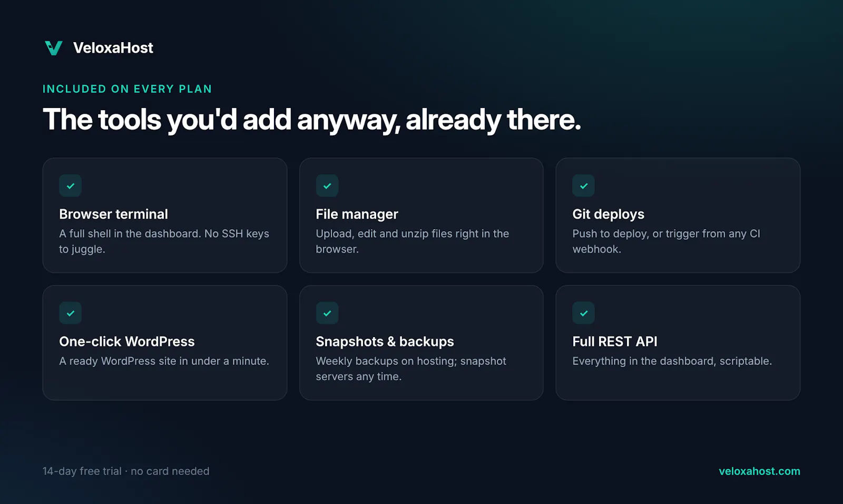Click 'Everything in the dashboard, scriptable' text
Image resolution: width=843 pixels, height=504 pixels.
(672, 361)
